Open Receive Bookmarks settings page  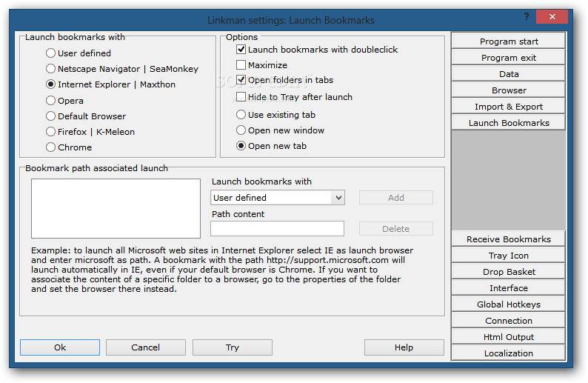pos(509,239)
